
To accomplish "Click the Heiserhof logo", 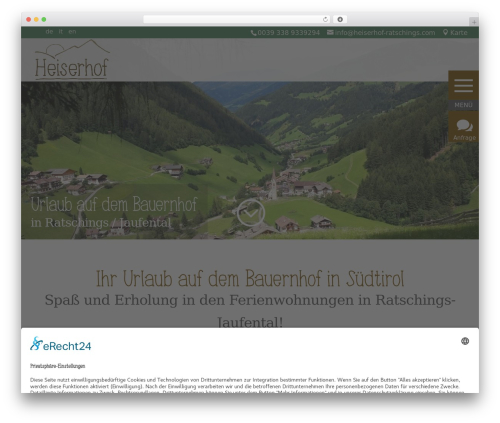I will (x=72, y=60).
